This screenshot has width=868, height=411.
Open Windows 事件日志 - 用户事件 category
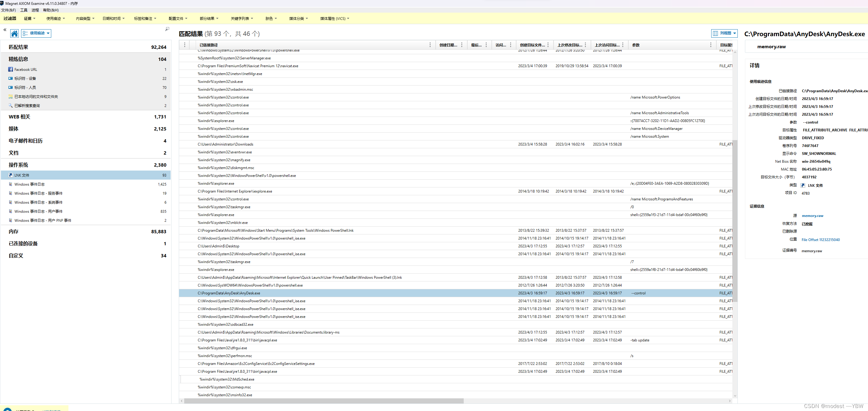coord(38,212)
